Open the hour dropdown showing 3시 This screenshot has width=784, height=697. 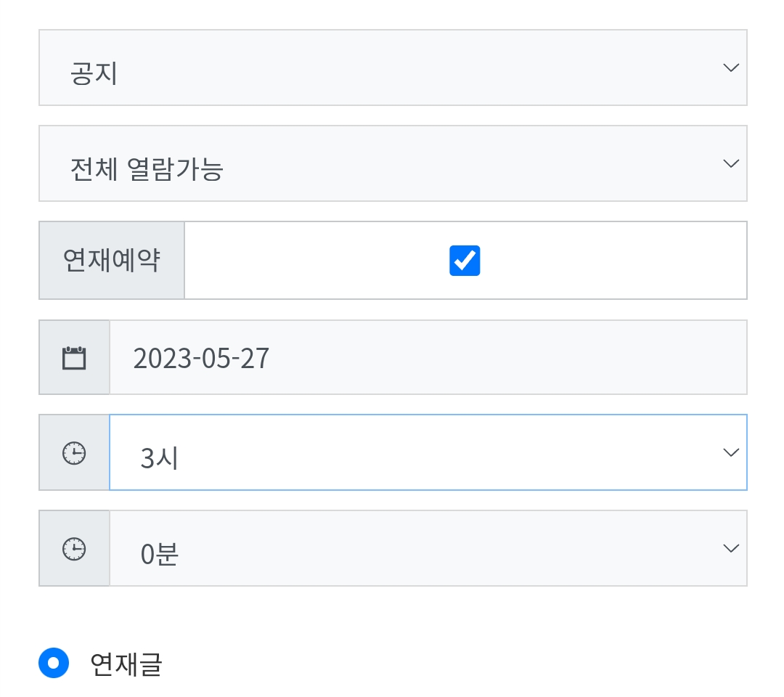pos(428,452)
